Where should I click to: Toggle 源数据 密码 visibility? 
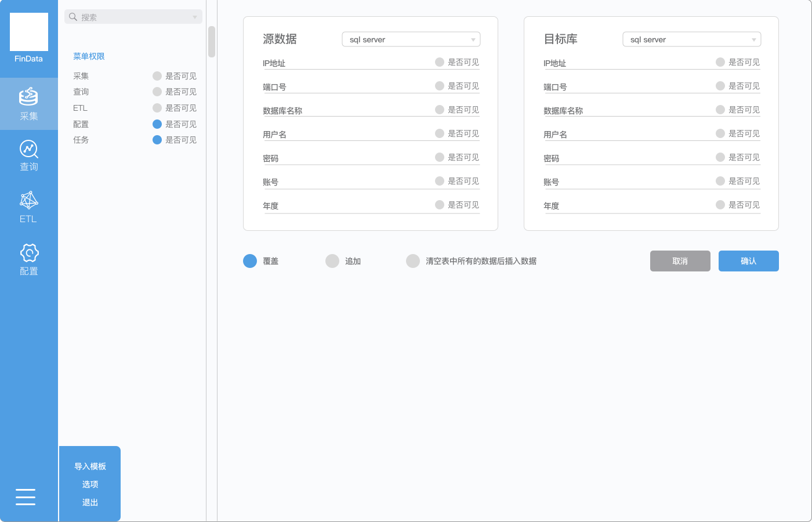tap(440, 157)
